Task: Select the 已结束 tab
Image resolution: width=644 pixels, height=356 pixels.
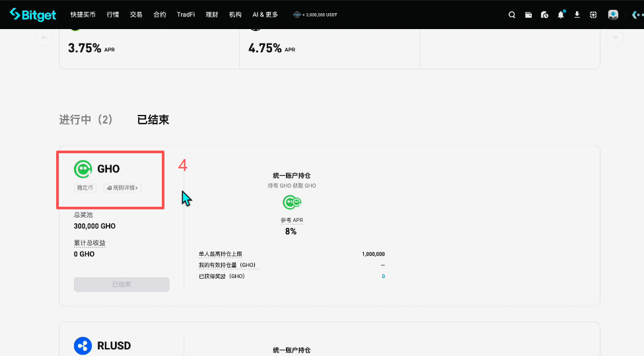Action: (x=153, y=120)
